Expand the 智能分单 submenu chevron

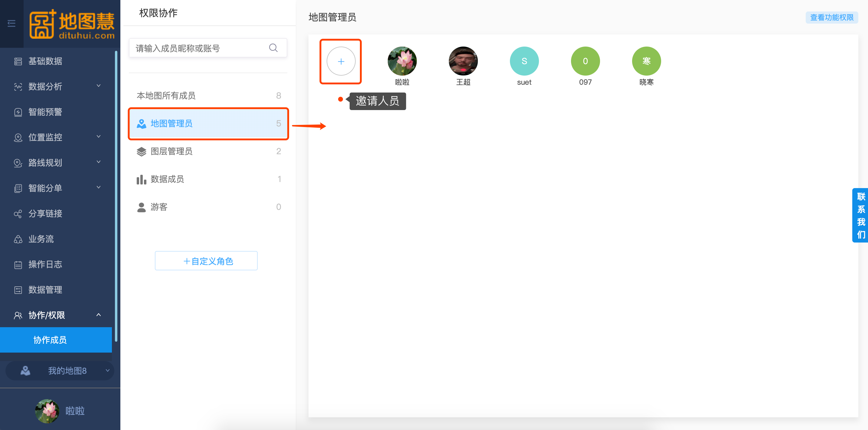pos(99,187)
